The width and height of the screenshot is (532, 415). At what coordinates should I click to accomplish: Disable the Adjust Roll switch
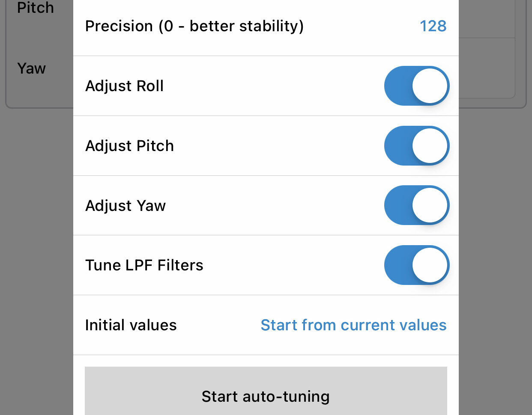[417, 86]
